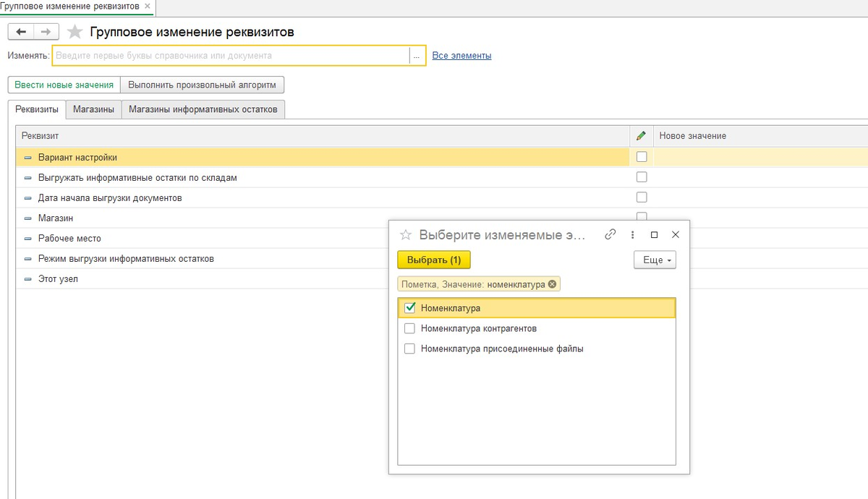
Task: Enable checkbox for Дата начала выгрузки
Action: (642, 197)
